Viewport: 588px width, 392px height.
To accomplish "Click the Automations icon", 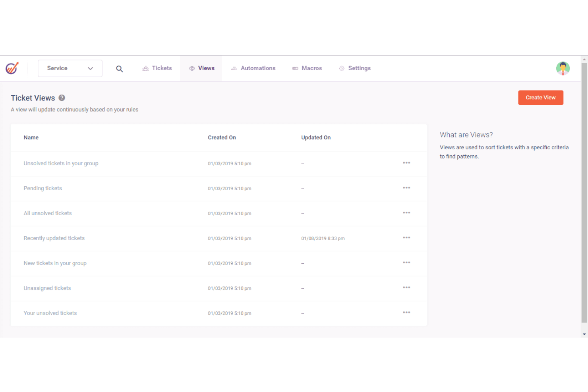I will pos(234,68).
